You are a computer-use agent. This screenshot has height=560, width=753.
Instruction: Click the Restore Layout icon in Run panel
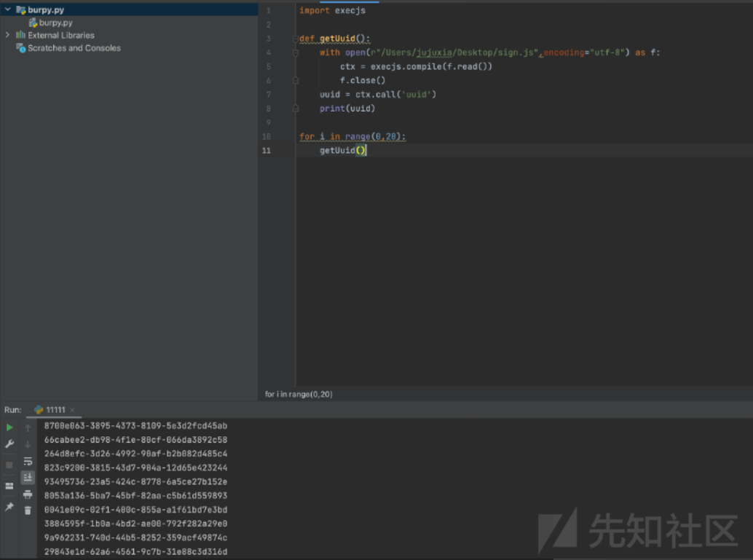coord(9,486)
